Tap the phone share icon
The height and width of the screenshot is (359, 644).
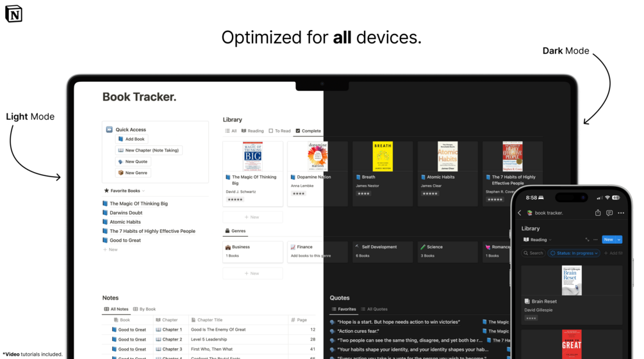(x=598, y=212)
